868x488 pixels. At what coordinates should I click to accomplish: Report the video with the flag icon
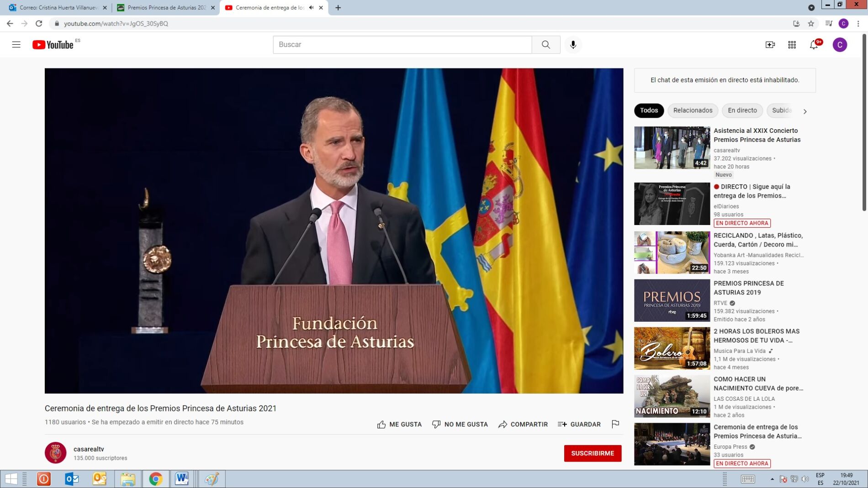pyautogui.click(x=615, y=424)
